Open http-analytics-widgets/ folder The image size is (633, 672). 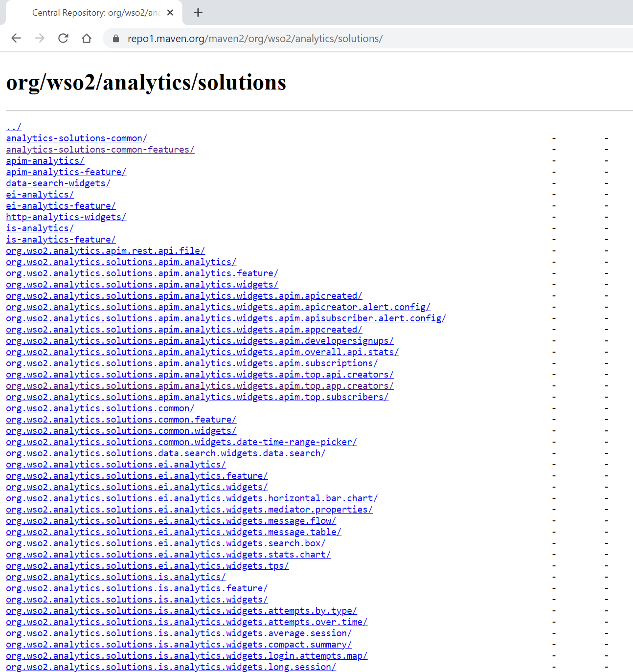66,217
